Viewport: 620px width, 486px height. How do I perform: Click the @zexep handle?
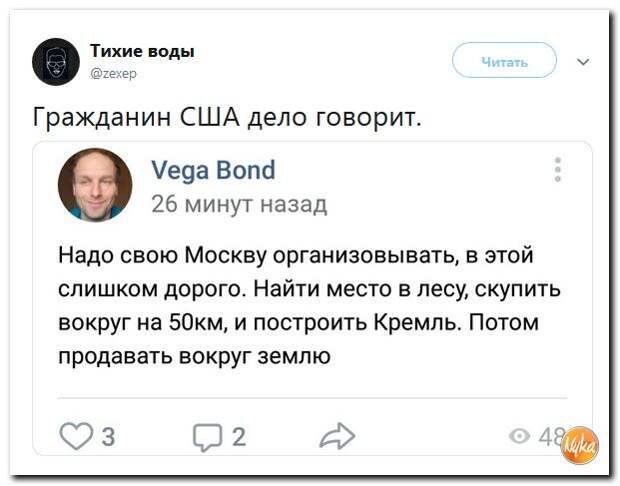click(114, 74)
